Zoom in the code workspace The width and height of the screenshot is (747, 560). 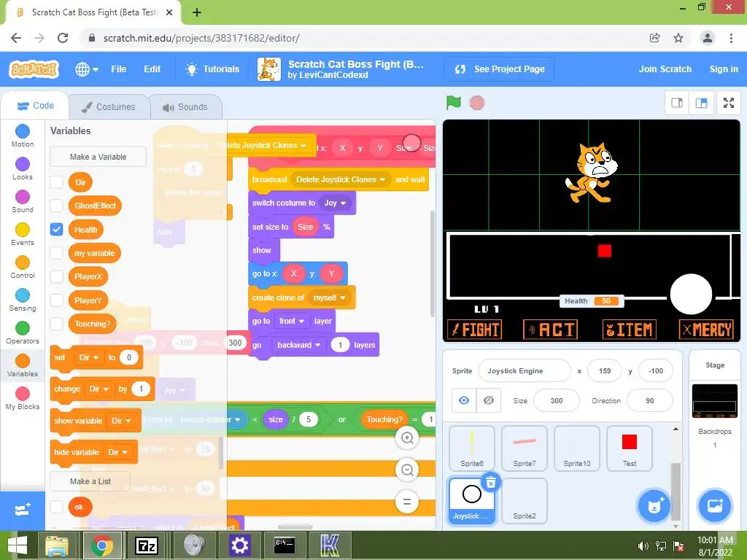(x=407, y=437)
